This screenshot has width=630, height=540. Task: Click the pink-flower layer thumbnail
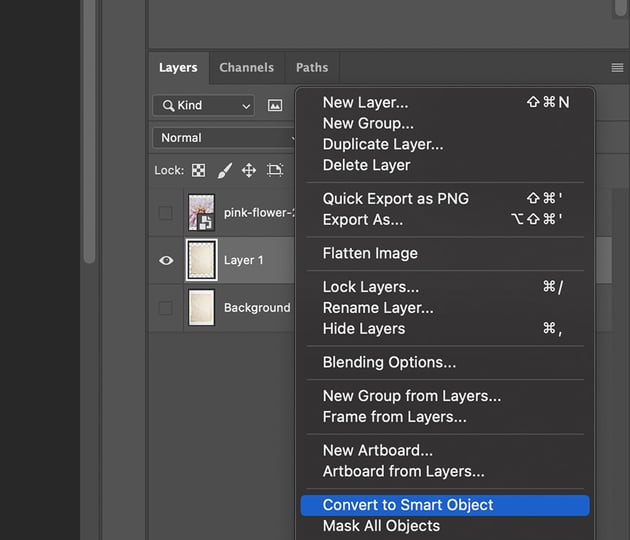tap(202, 212)
